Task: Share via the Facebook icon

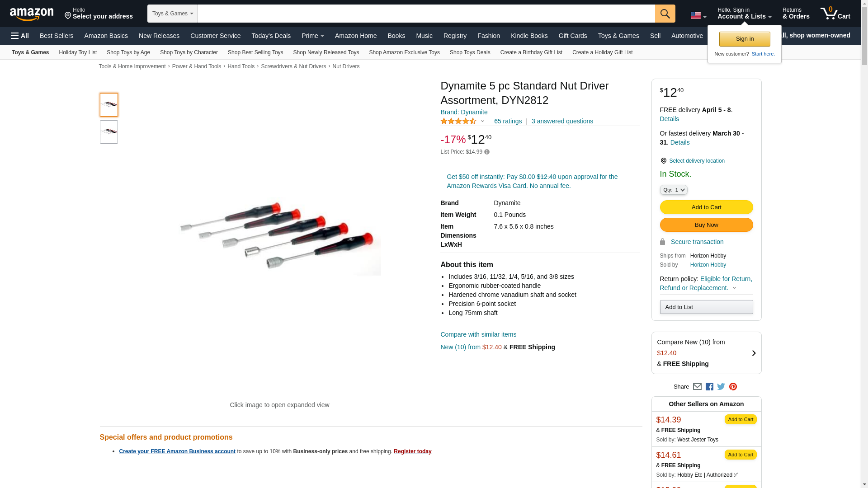Action: pos(709,387)
